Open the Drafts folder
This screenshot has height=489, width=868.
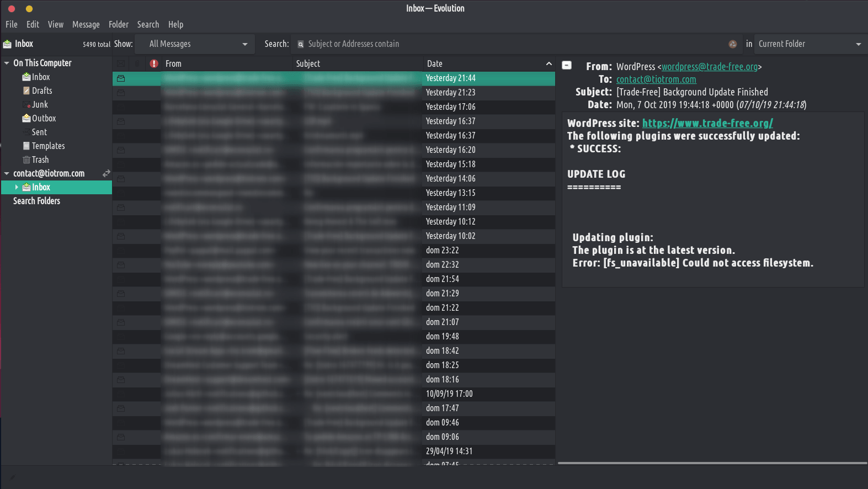41,91
